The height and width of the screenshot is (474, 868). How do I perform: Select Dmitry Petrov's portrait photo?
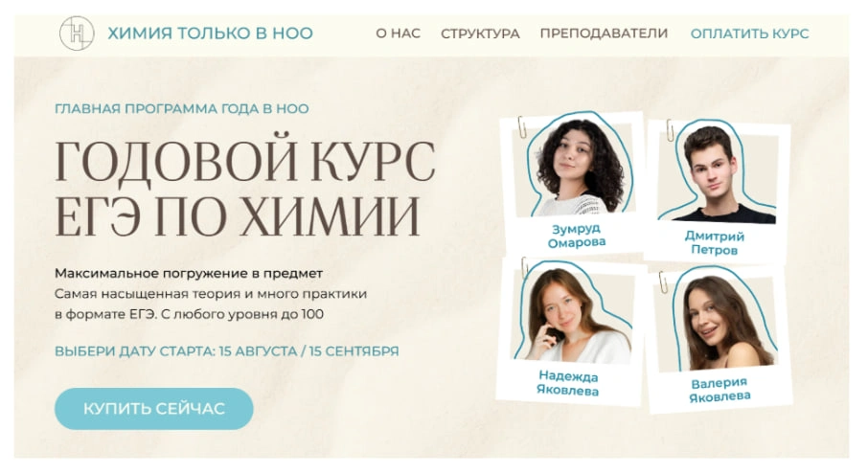718,173
